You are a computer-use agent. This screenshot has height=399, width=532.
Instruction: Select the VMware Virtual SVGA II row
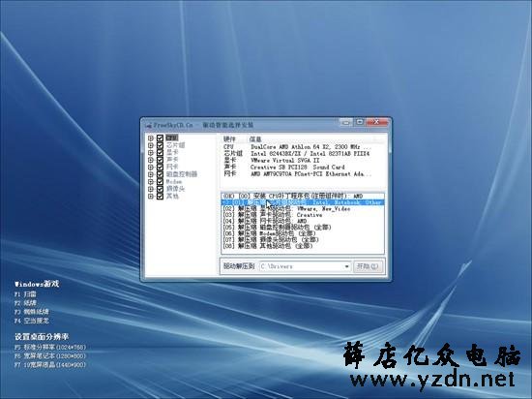pos(272,161)
